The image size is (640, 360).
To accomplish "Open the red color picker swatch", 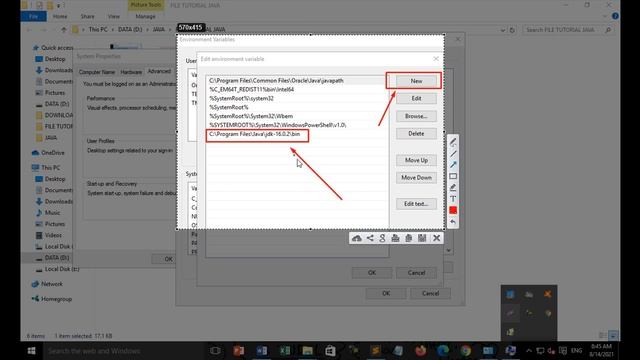I will pyautogui.click(x=453, y=210).
